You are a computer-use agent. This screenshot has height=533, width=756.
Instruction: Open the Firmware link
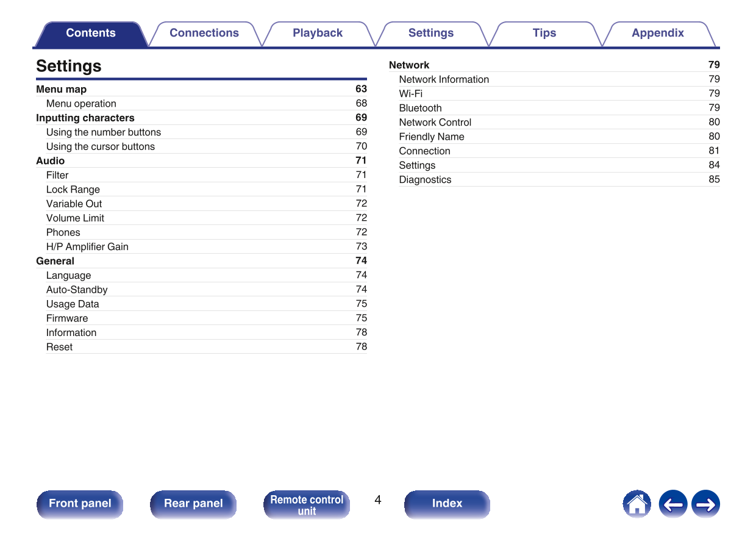click(67, 318)
